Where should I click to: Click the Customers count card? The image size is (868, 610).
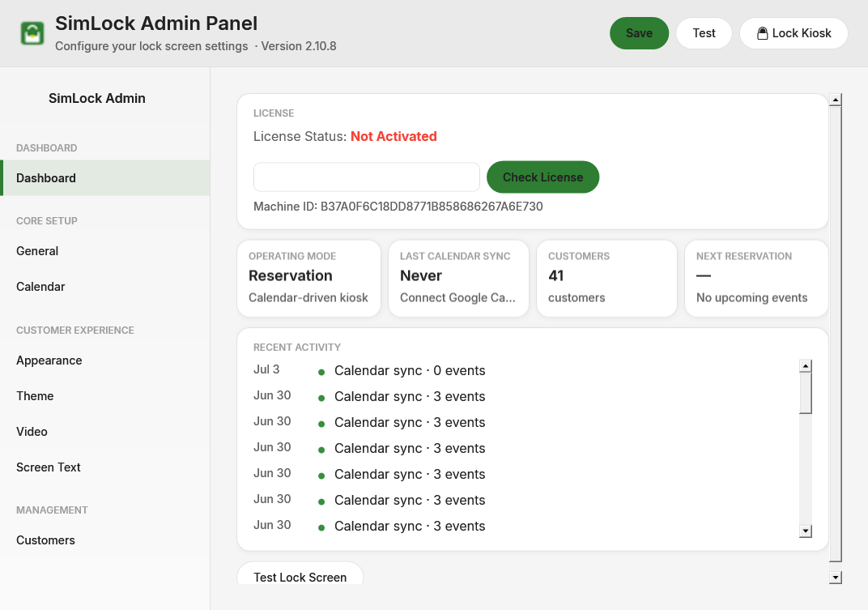point(606,278)
